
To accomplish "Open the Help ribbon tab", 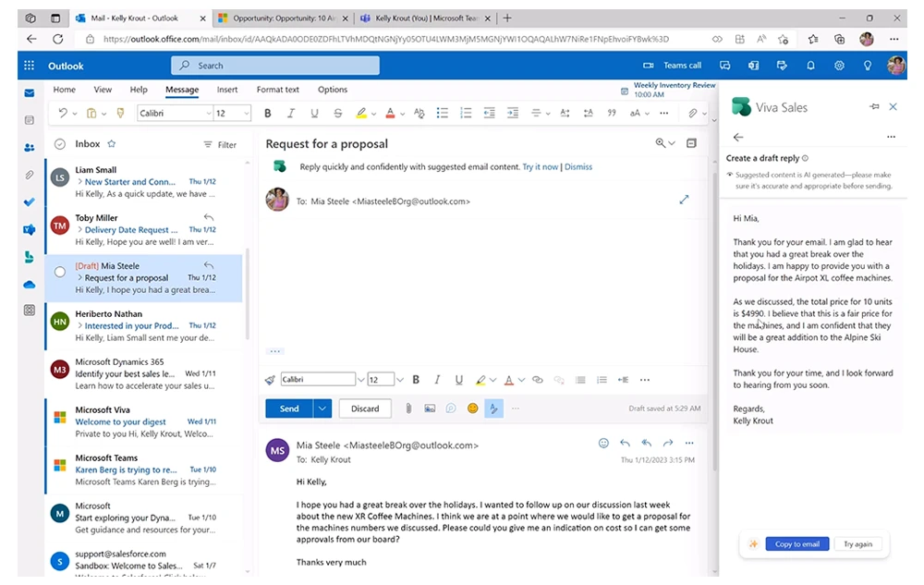I will [x=139, y=90].
